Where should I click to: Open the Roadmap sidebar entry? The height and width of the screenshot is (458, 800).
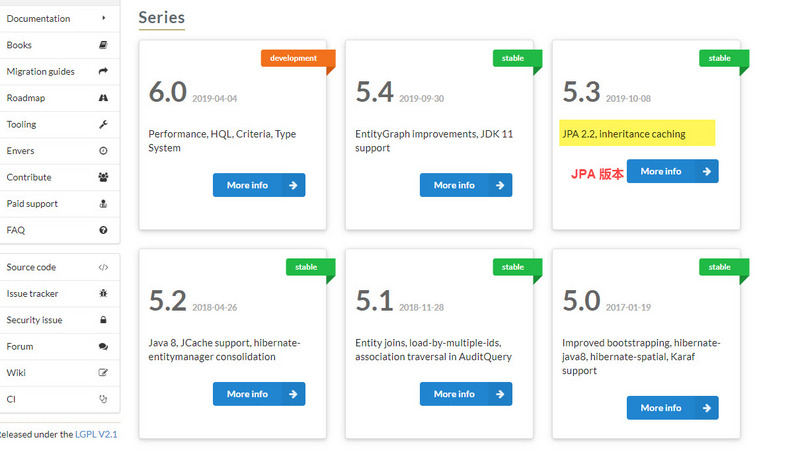[x=60, y=98]
